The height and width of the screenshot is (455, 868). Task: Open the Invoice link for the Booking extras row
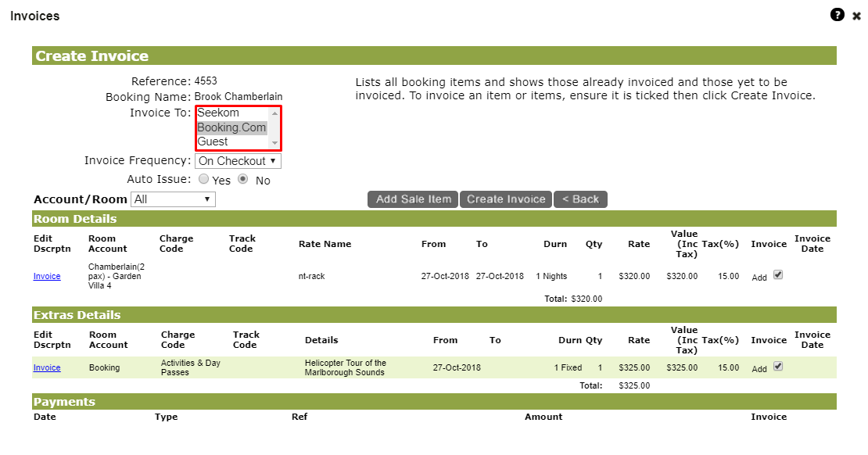[47, 367]
